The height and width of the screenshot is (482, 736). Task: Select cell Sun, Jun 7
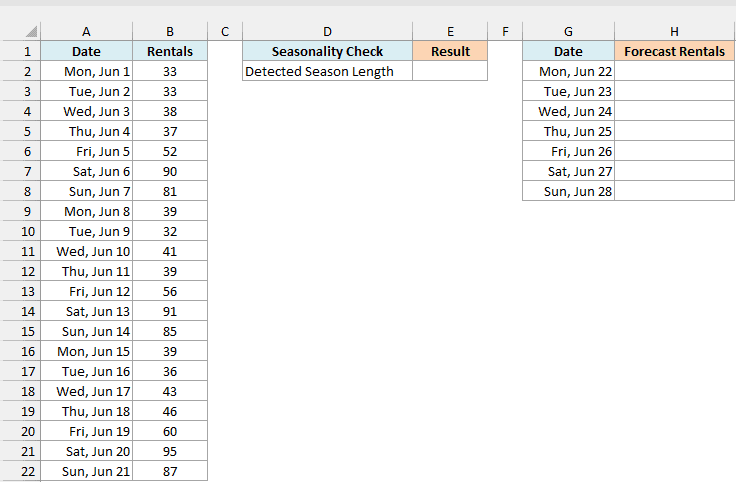click(x=86, y=191)
